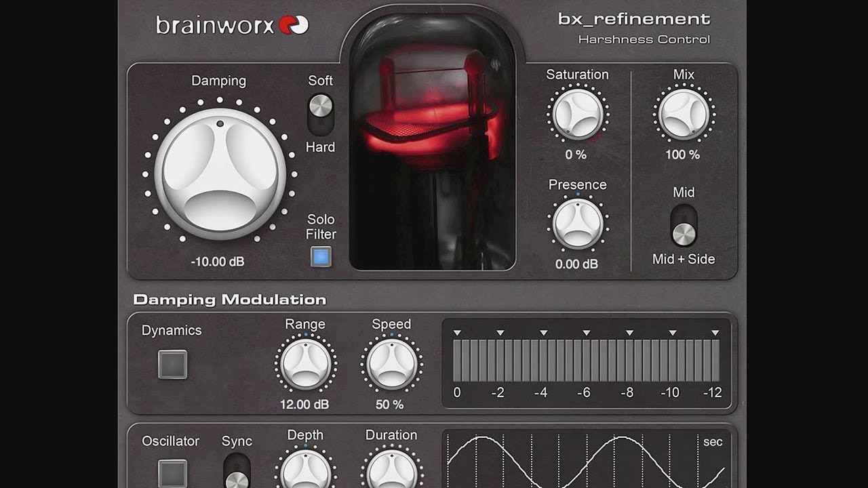Click the Damping Modulation heading
868x488 pixels.
click(230, 300)
